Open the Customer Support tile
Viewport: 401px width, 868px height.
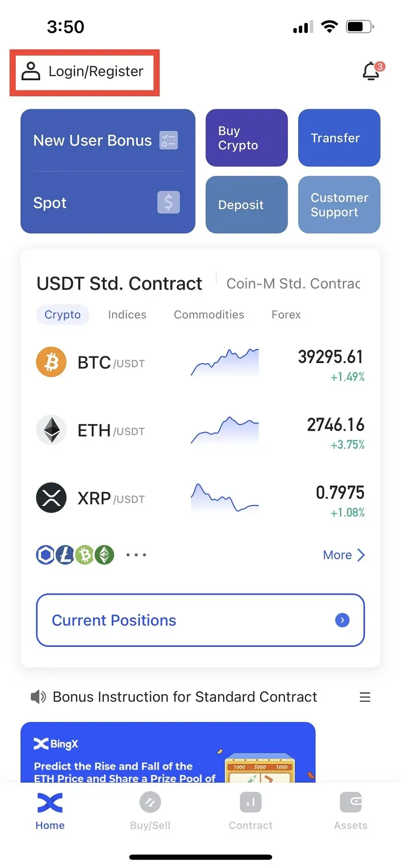pos(339,205)
